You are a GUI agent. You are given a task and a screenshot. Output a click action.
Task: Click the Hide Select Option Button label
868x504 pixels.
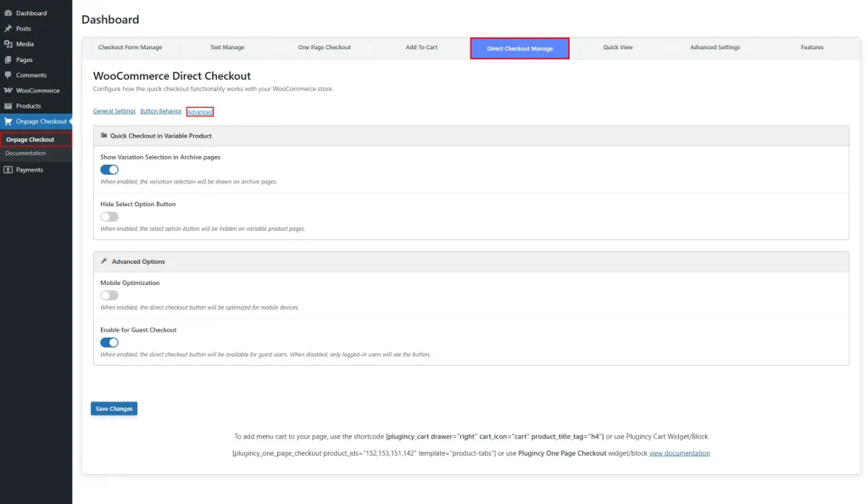138,204
